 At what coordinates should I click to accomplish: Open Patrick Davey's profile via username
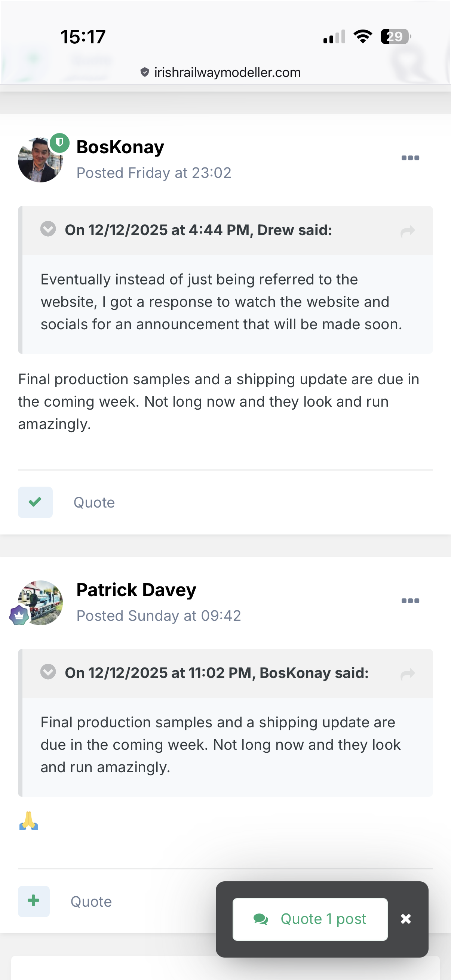coord(136,590)
